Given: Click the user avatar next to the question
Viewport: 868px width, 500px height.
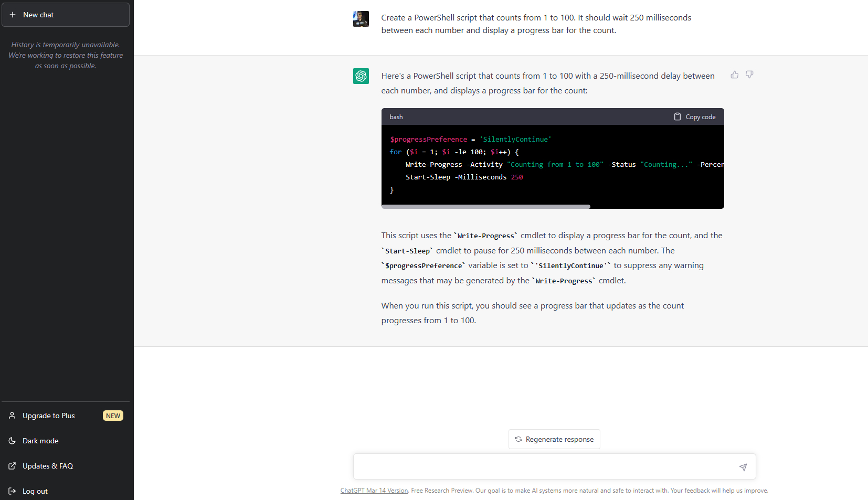Looking at the screenshot, I should [x=361, y=18].
